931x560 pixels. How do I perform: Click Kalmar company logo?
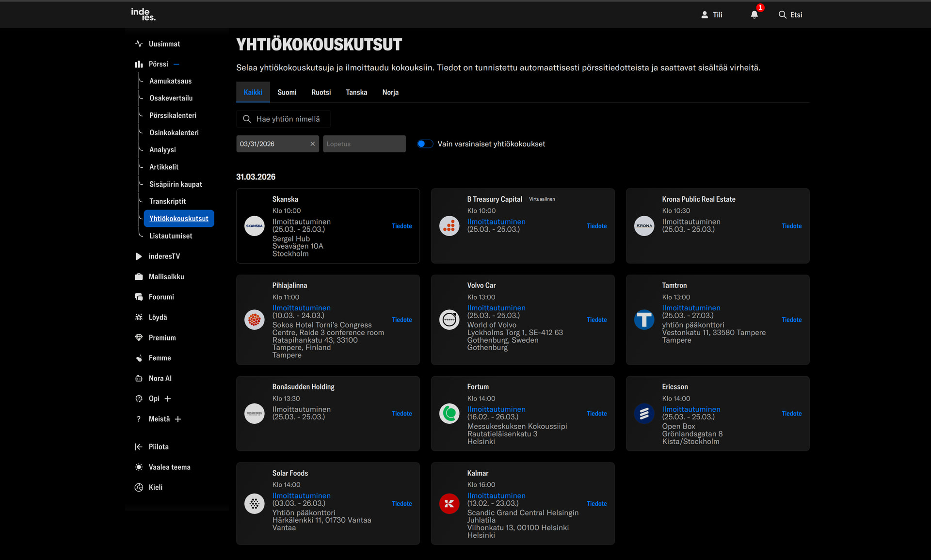click(449, 504)
